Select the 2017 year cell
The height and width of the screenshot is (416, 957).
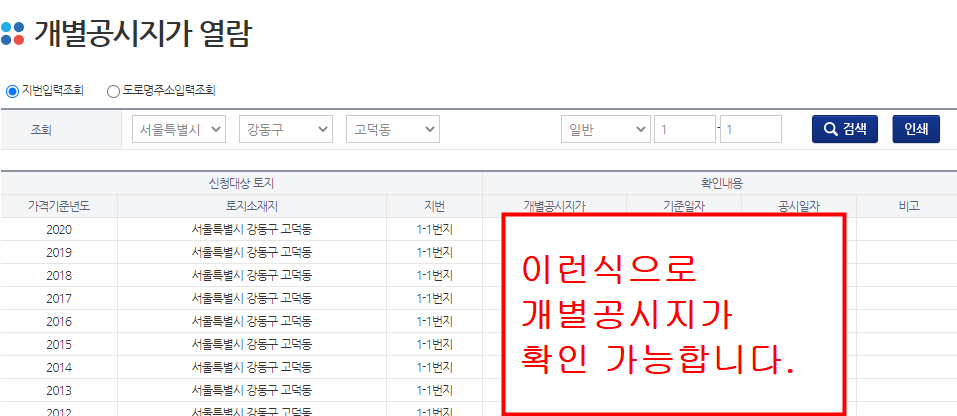click(59, 298)
